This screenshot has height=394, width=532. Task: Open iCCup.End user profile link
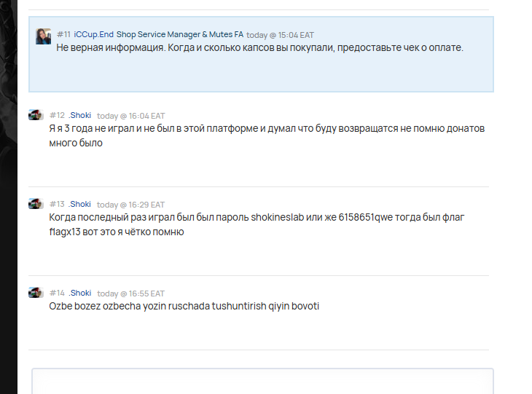click(93, 34)
